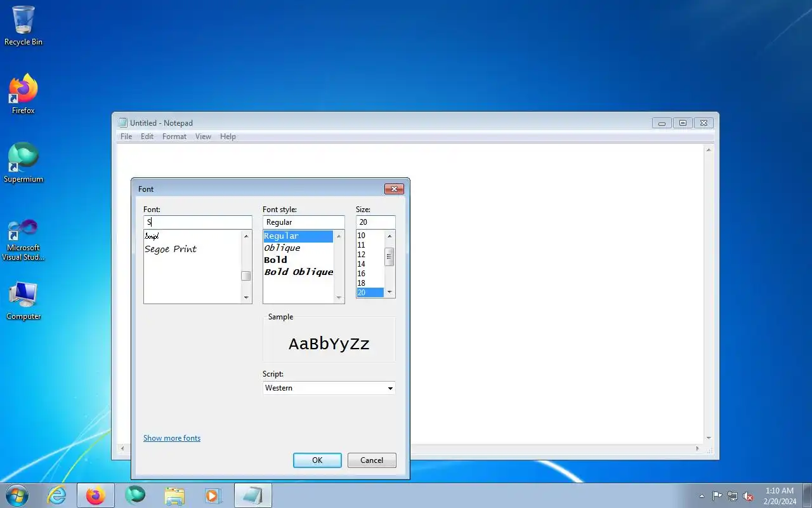Open Windows Explorer folder from taskbar

point(174,495)
